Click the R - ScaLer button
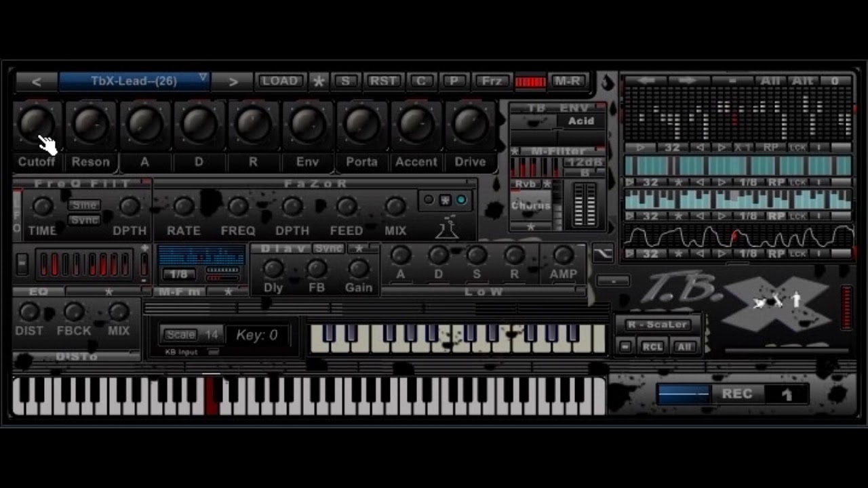The image size is (868, 488). click(658, 325)
